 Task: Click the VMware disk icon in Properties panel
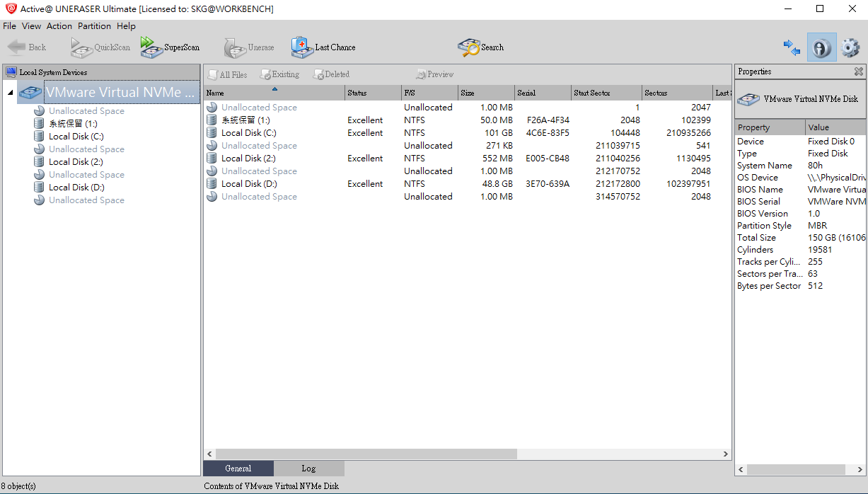[x=748, y=99]
